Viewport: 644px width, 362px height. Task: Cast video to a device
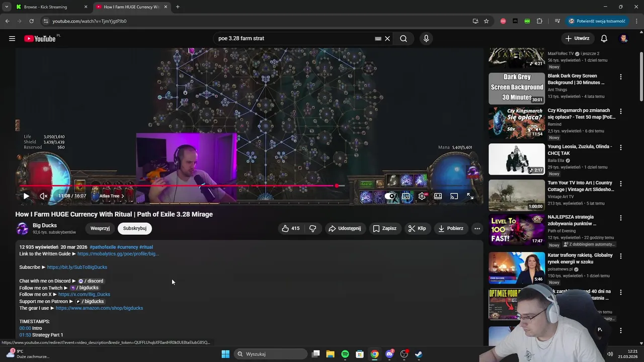coord(454,196)
